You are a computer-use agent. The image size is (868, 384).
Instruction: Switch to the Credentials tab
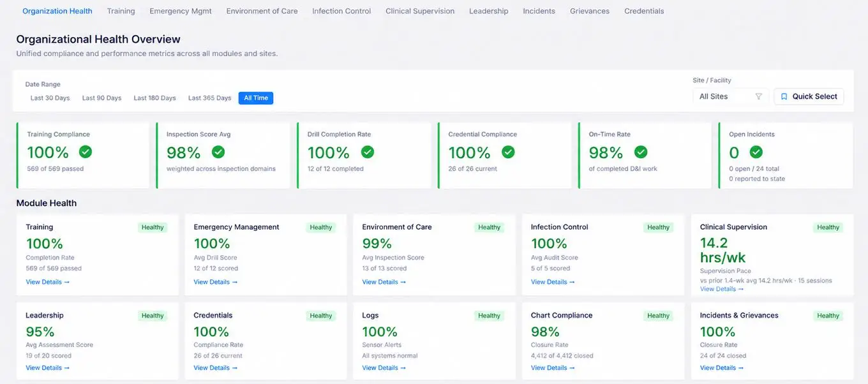click(x=644, y=11)
